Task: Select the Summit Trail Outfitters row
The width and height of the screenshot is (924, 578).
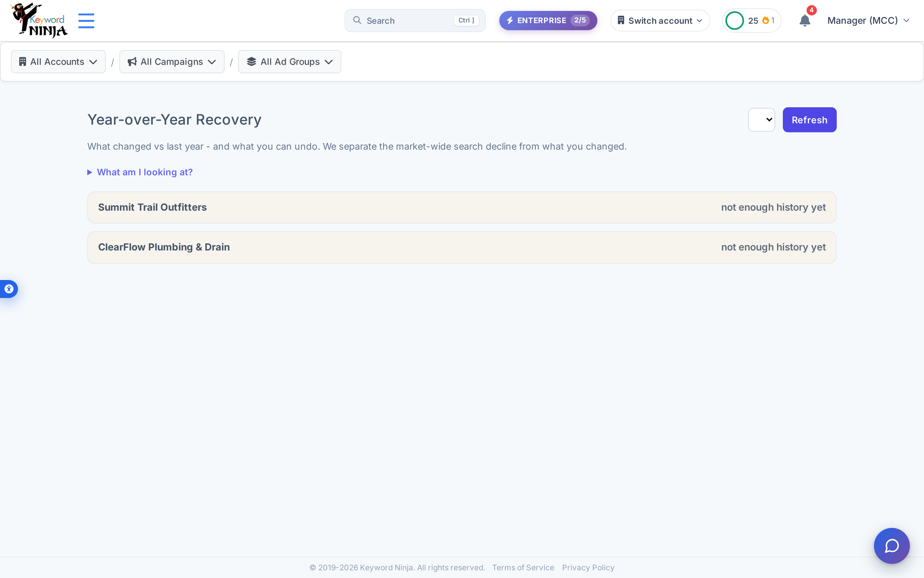Action: [462, 207]
